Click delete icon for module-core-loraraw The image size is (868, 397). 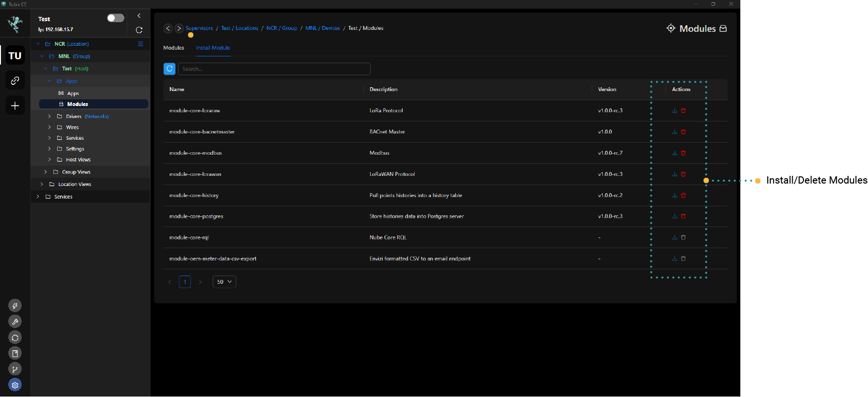point(683,110)
